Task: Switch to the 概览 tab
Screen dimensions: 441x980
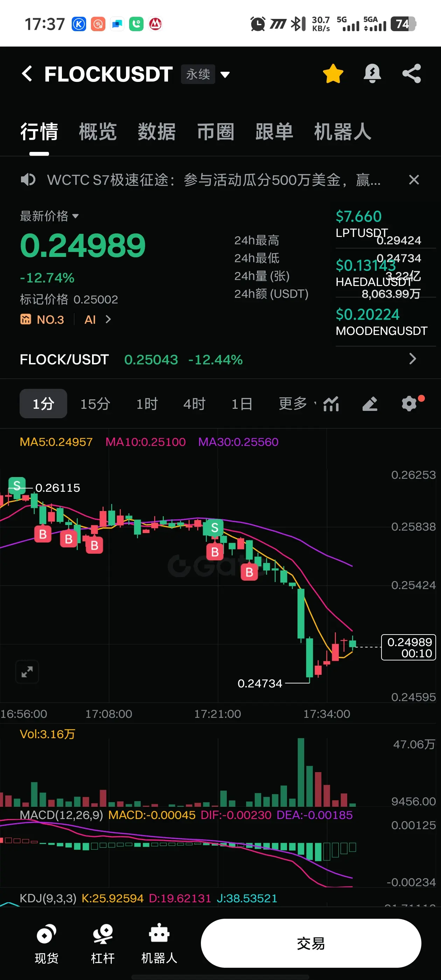Action: [x=98, y=132]
